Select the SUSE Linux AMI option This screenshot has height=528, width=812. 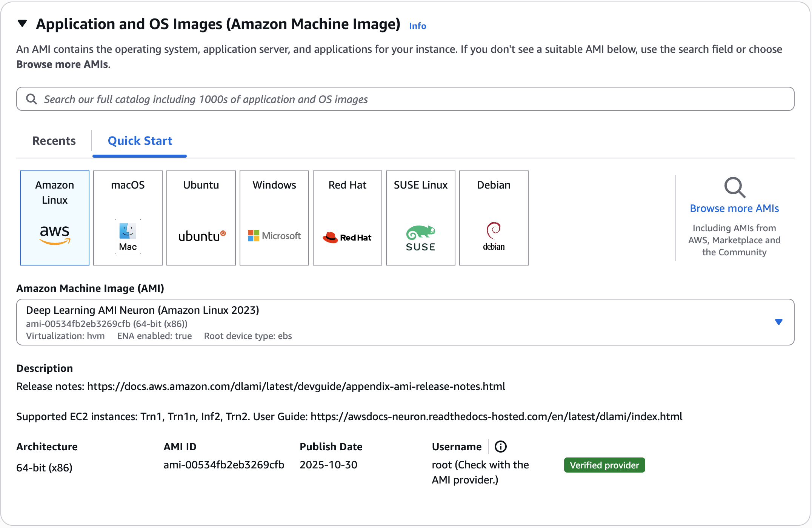click(420, 218)
